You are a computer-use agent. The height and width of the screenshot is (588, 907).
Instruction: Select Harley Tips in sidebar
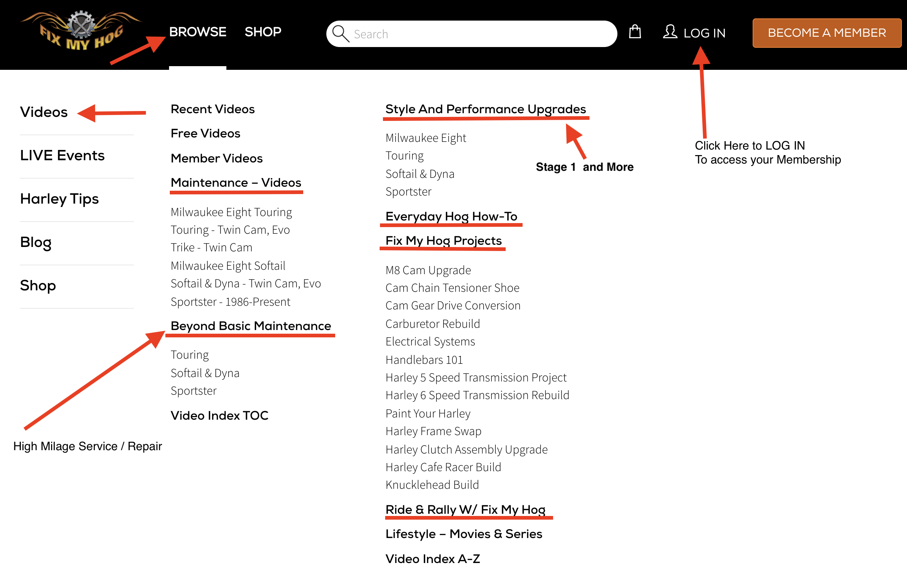coord(60,199)
